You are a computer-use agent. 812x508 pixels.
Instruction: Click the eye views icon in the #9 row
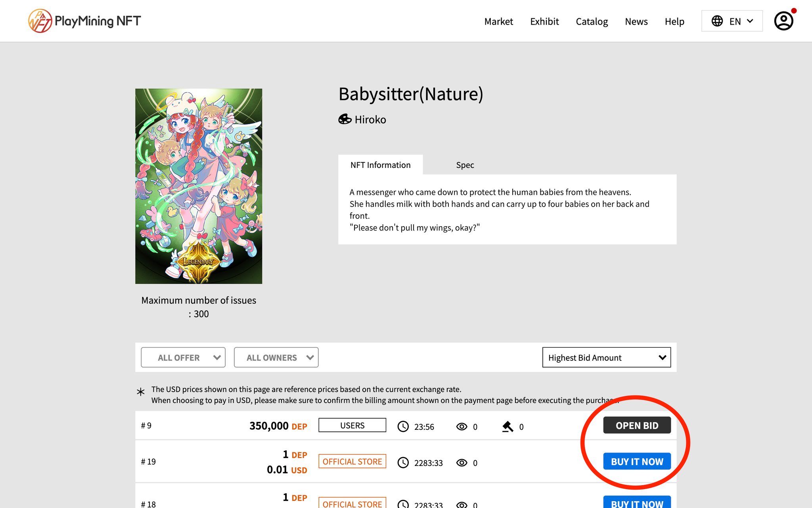point(462,427)
